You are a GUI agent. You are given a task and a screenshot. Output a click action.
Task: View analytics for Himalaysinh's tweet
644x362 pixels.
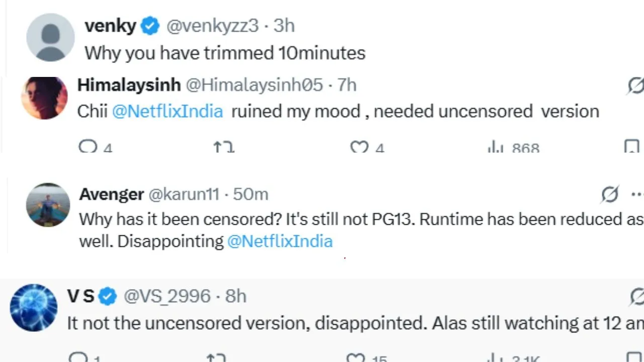[496, 147]
